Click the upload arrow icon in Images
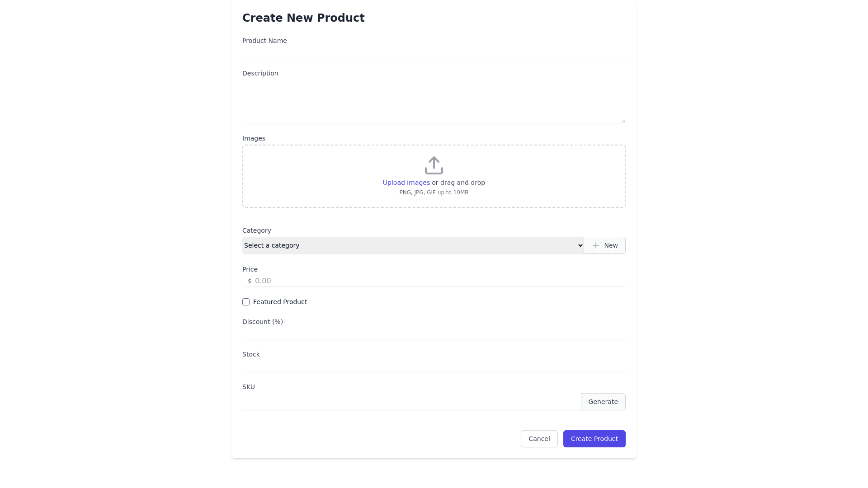Screen dimensions: 868x488 point(434,165)
